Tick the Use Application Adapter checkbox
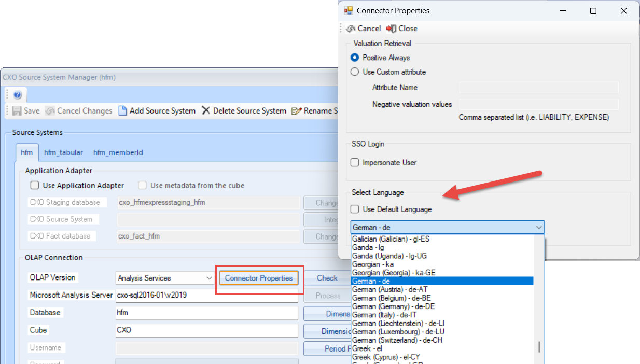Viewport: 640px width, 364px height. [x=35, y=185]
